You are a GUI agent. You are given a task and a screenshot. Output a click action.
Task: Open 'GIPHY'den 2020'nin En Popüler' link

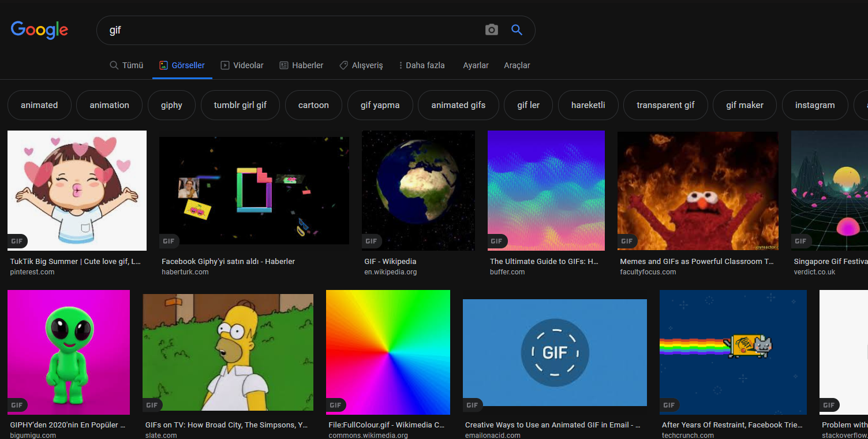coord(68,425)
